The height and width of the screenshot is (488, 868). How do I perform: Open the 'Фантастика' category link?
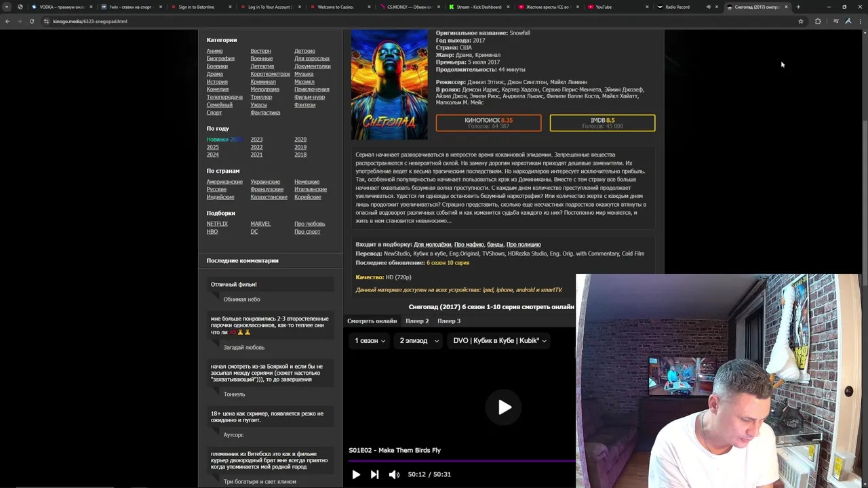click(x=265, y=113)
